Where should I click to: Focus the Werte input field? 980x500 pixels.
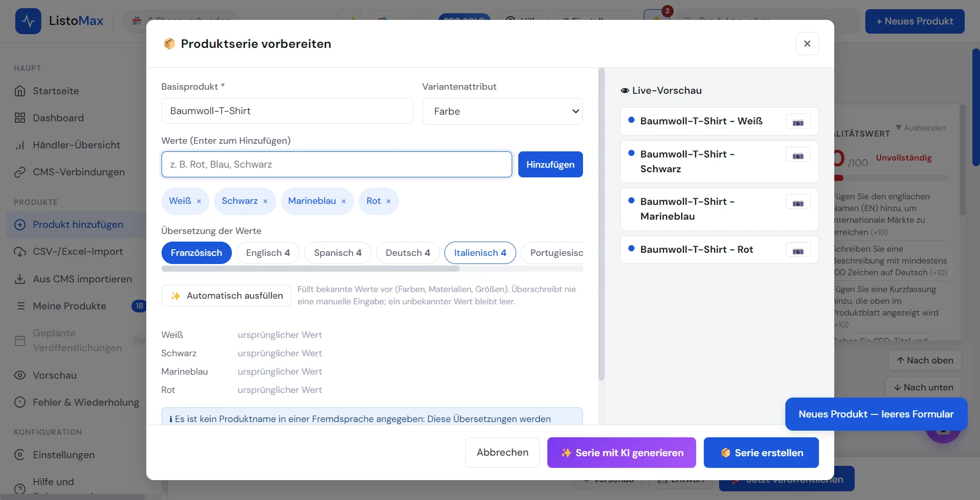click(337, 164)
